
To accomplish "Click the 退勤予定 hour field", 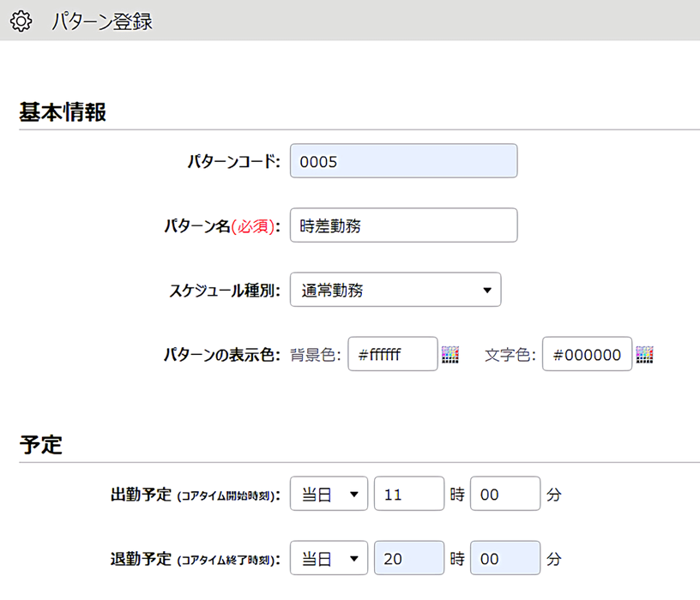I will [409, 558].
